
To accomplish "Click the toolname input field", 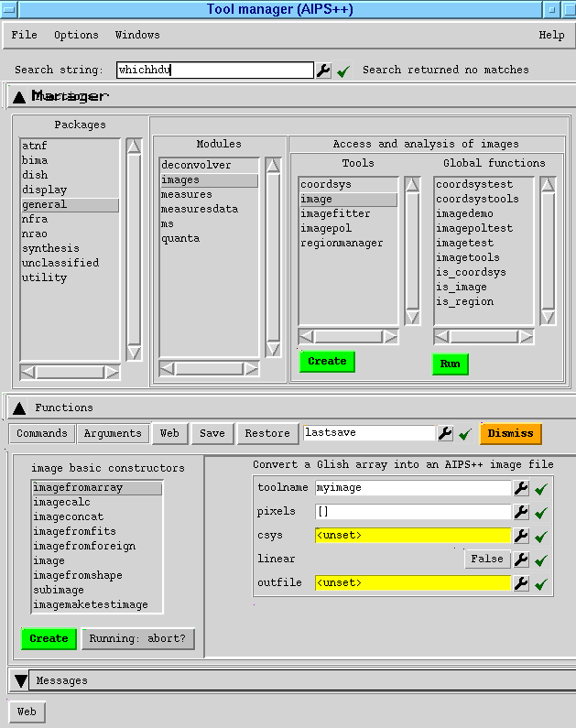I will pyautogui.click(x=413, y=488).
